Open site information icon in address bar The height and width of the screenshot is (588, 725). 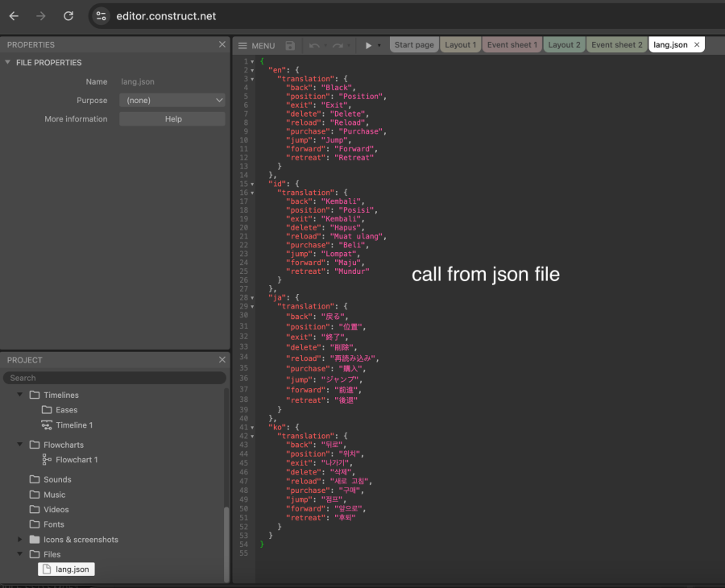[101, 16]
